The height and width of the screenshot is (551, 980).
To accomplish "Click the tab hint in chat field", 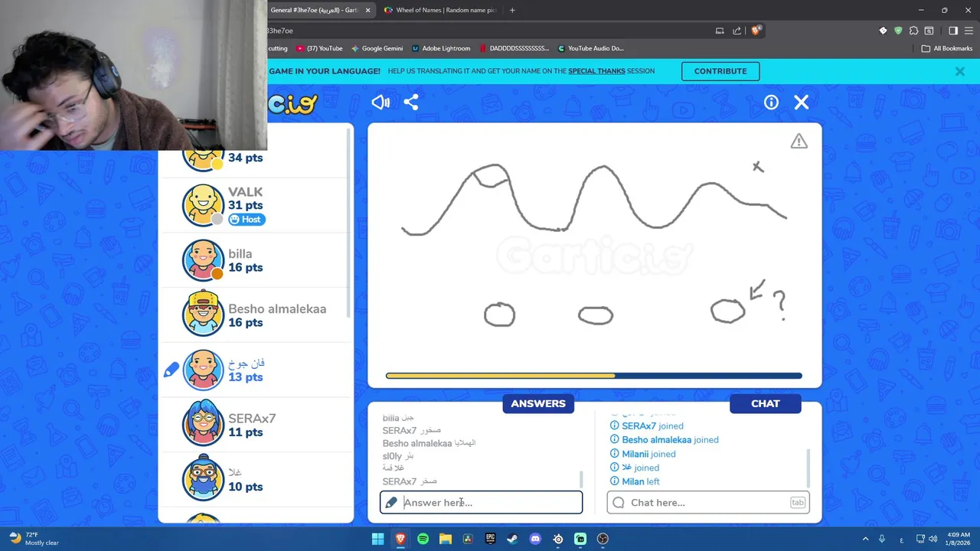I will pos(798,503).
